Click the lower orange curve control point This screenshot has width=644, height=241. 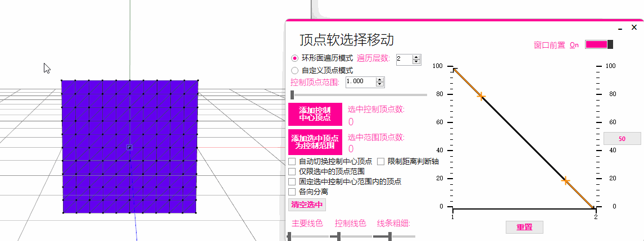point(566,181)
